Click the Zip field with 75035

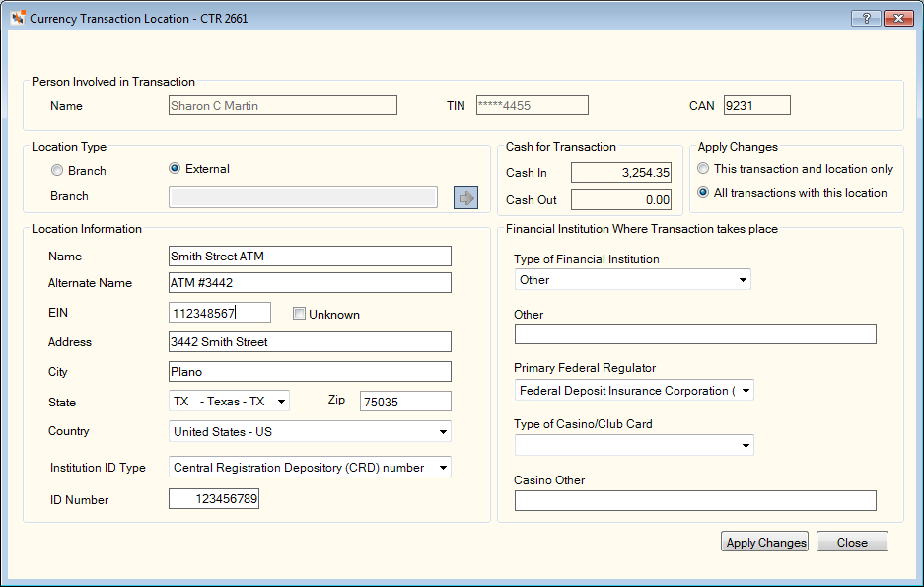(x=405, y=402)
